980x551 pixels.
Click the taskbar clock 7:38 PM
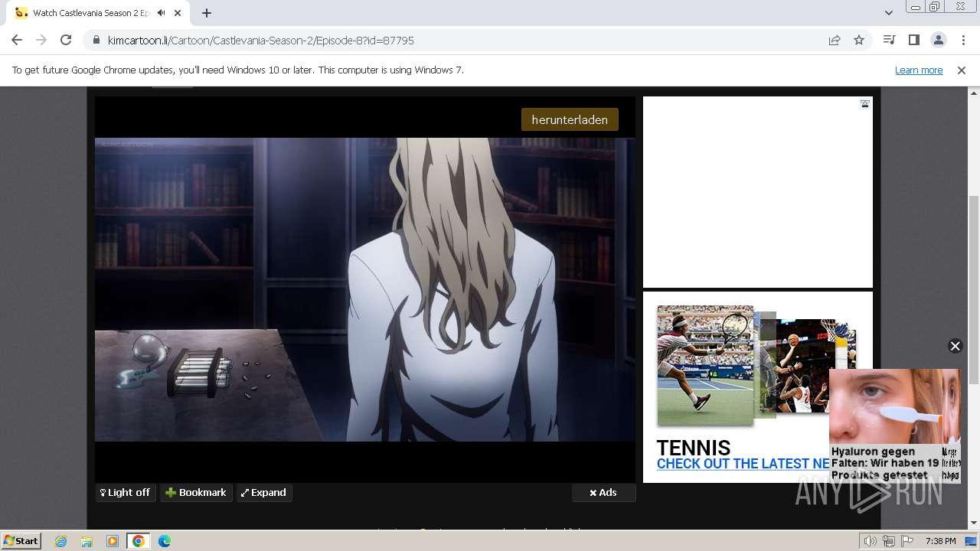pyautogui.click(x=940, y=541)
